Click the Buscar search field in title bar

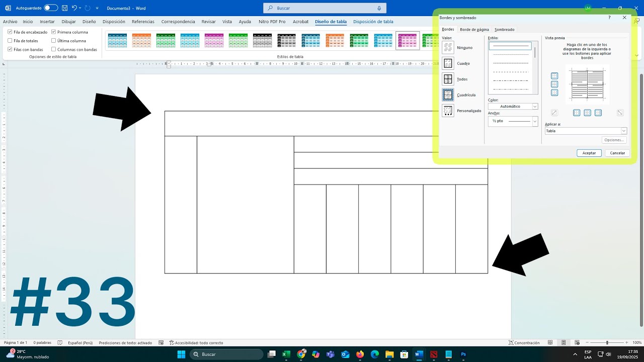point(325,8)
